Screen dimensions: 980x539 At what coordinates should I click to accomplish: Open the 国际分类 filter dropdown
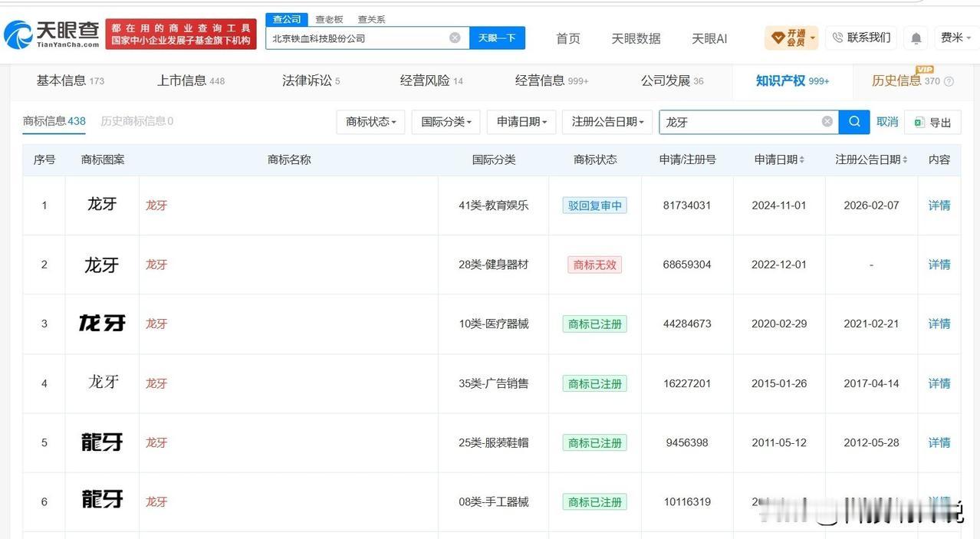tap(446, 122)
